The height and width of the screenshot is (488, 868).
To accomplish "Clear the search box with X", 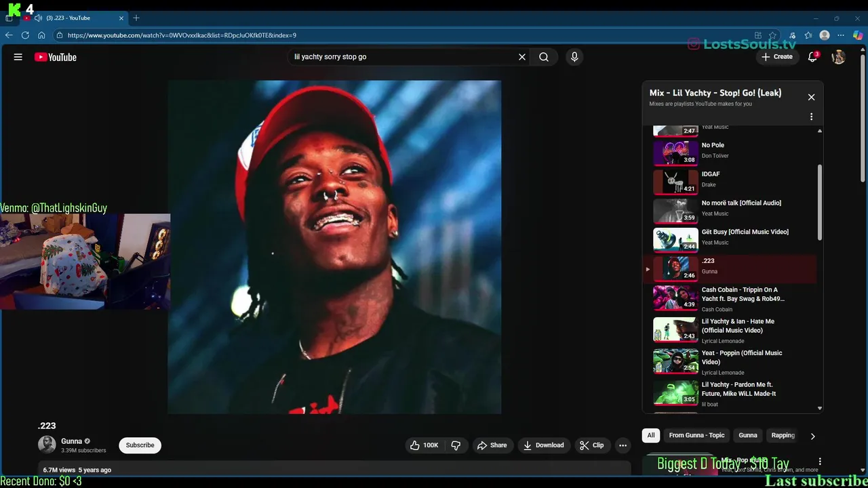I will pyautogui.click(x=522, y=57).
